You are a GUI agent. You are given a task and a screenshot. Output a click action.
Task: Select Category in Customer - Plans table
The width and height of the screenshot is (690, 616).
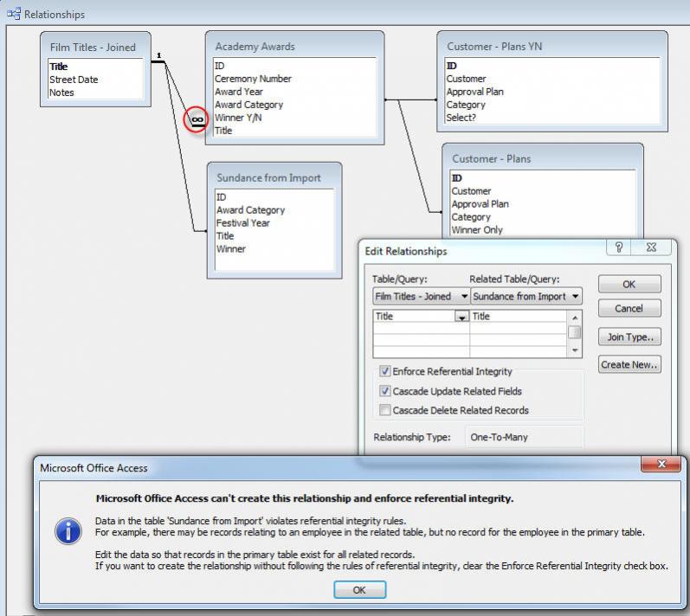pyautogui.click(x=471, y=217)
